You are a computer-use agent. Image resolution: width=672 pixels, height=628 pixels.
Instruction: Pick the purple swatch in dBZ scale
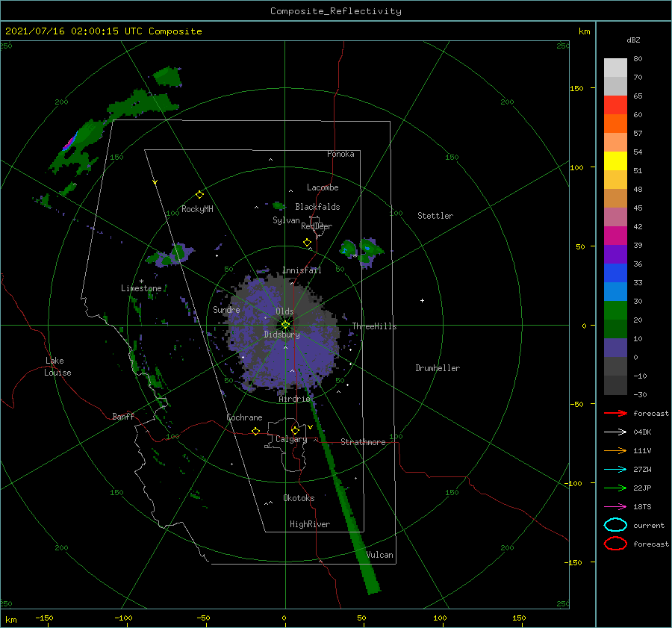pyautogui.click(x=615, y=255)
